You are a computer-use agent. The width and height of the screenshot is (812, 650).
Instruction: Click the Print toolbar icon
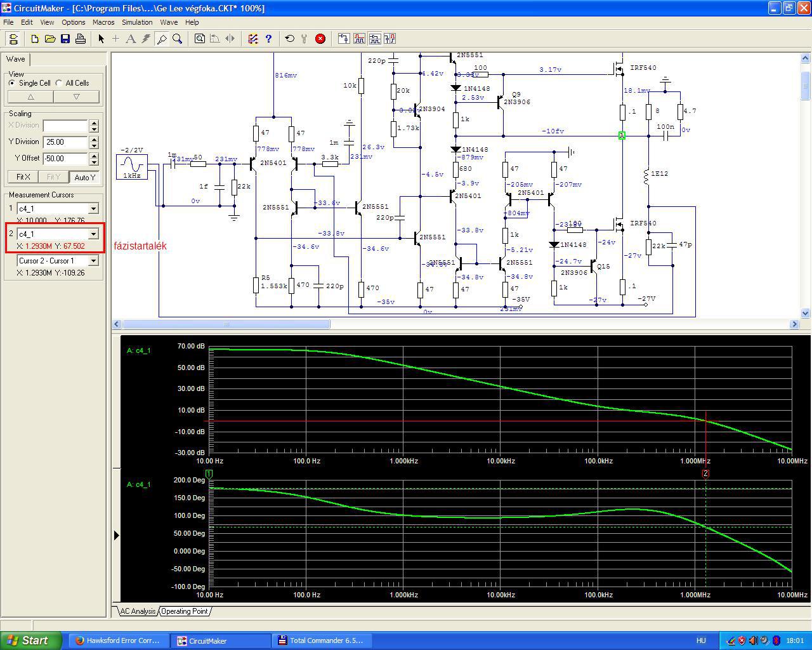pyautogui.click(x=81, y=39)
